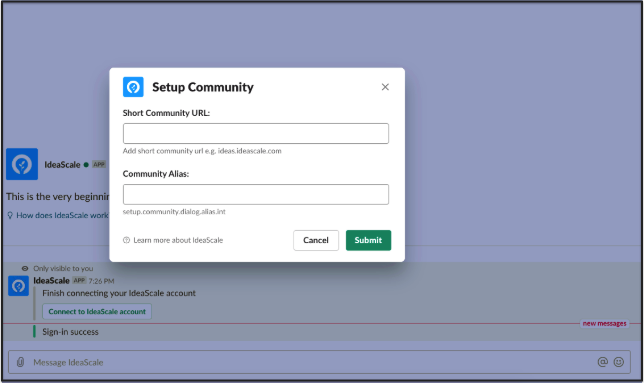The width and height of the screenshot is (644, 383).
Task: Close the Setup Community dialog
Action: point(385,87)
